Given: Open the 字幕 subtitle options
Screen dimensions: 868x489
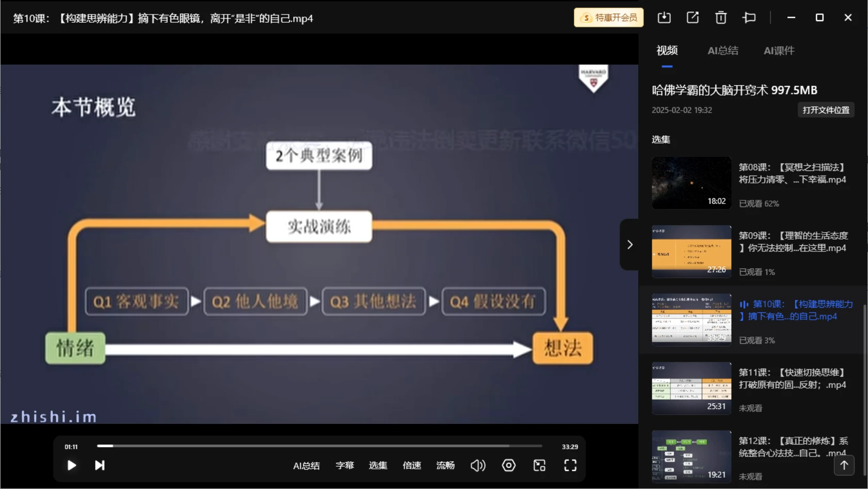Looking at the screenshot, I should pos(345,465).
